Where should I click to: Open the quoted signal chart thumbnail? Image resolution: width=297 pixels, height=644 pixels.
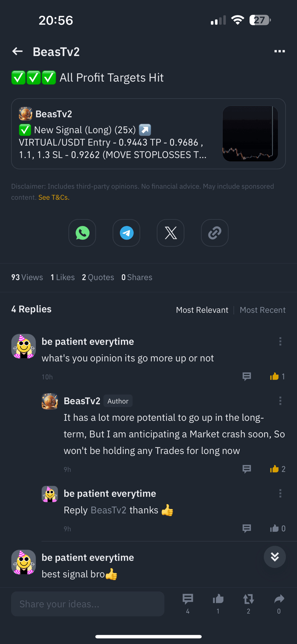(x=250, y=133)
